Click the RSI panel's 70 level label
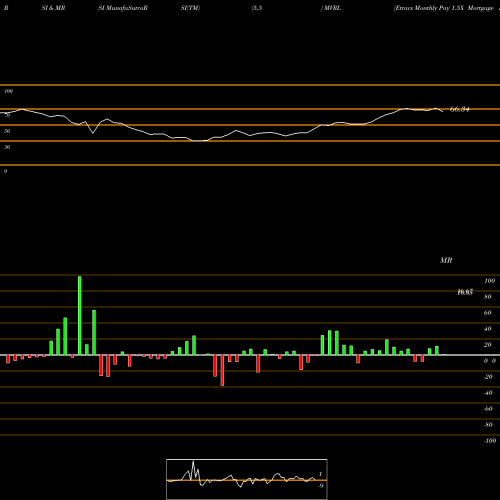Image resolution: width=500 pixels, height=500 pixels. click(7, 115)
